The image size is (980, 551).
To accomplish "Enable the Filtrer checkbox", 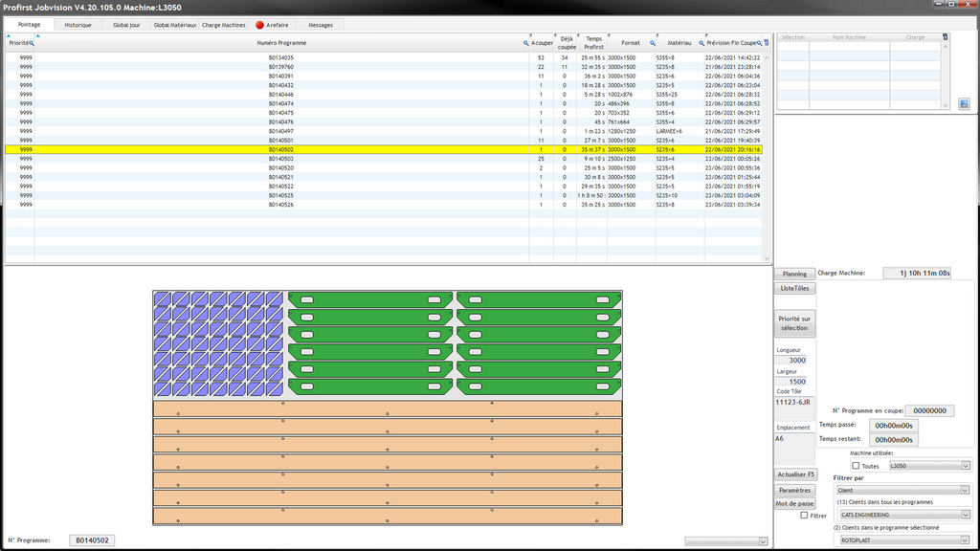I will tap(804, 516).
